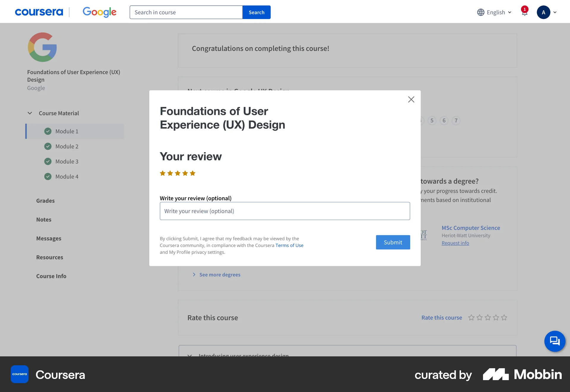
Task: Close the review dialog
Action: coord(411,99)
